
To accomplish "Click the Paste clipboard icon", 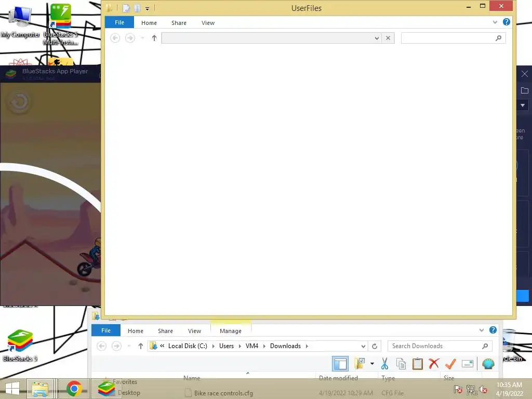I will tap(418, 364).
